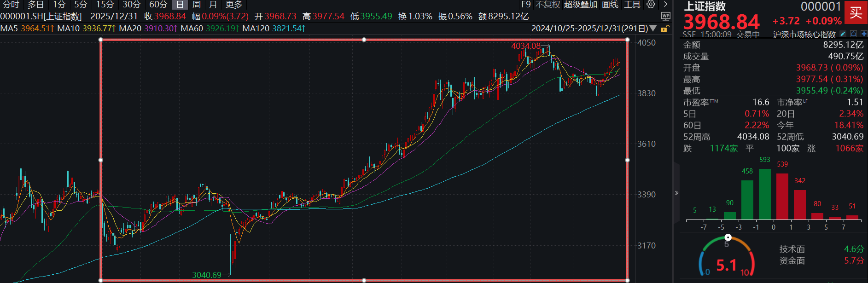Click the right-middle handle of selection box

click(x=627, y=160)
